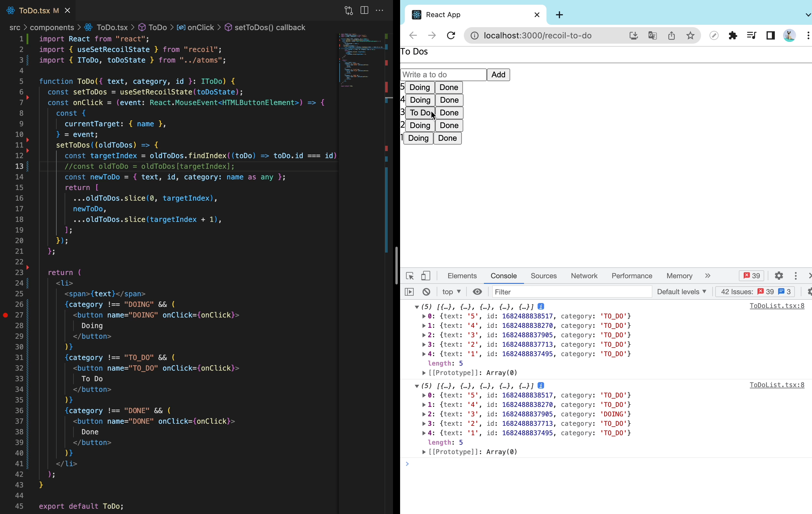Open DevTools settings gear
Image resolution: width=812 pixels, height=514 pixels.
pyautogui.click(x=779, y=276)
